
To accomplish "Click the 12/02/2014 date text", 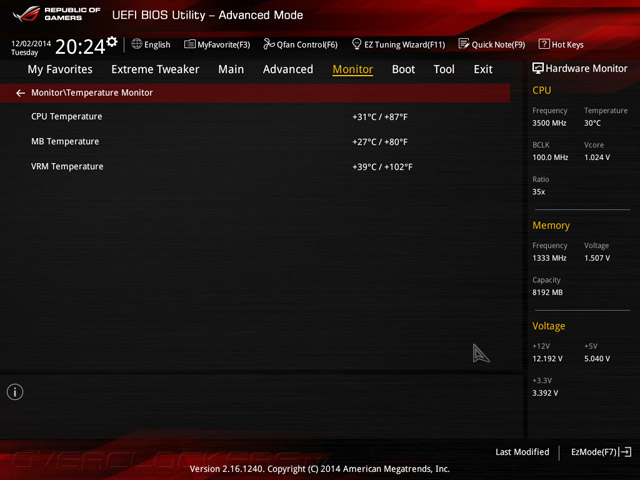I will [31, 43].
